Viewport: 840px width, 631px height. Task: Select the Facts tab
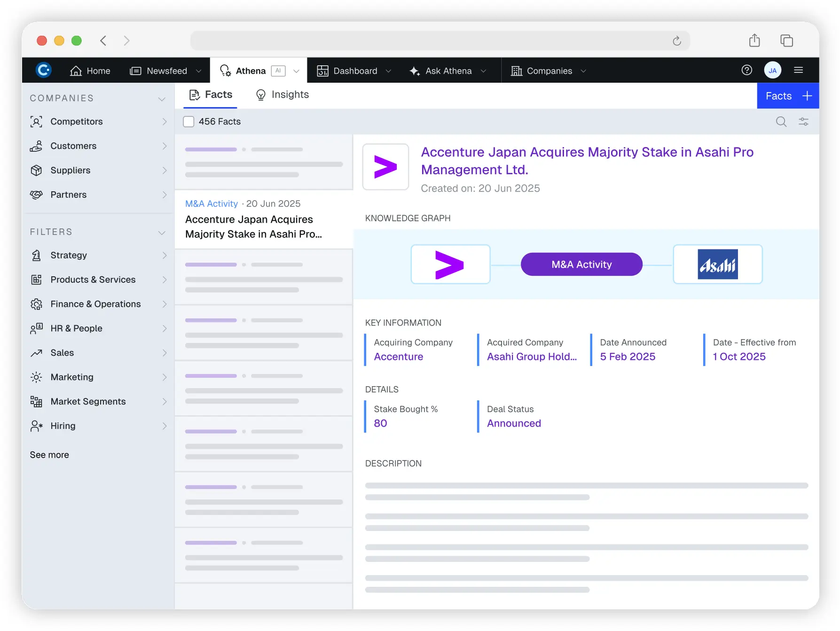[211, 95]
